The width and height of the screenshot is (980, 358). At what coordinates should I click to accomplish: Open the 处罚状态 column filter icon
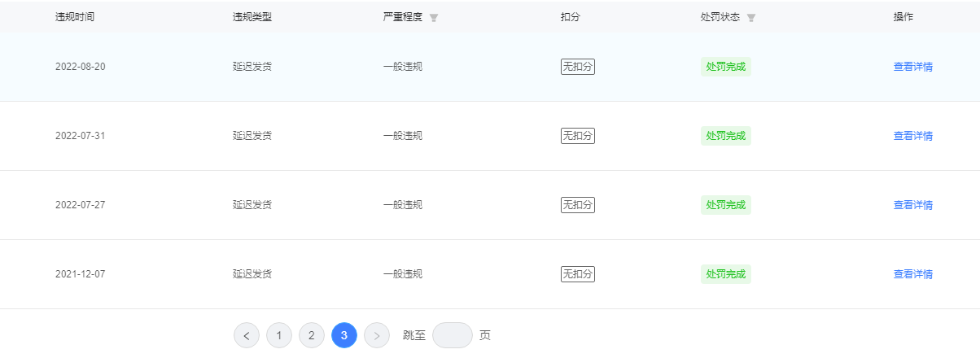pyautogui.click(x=751, y=18)
